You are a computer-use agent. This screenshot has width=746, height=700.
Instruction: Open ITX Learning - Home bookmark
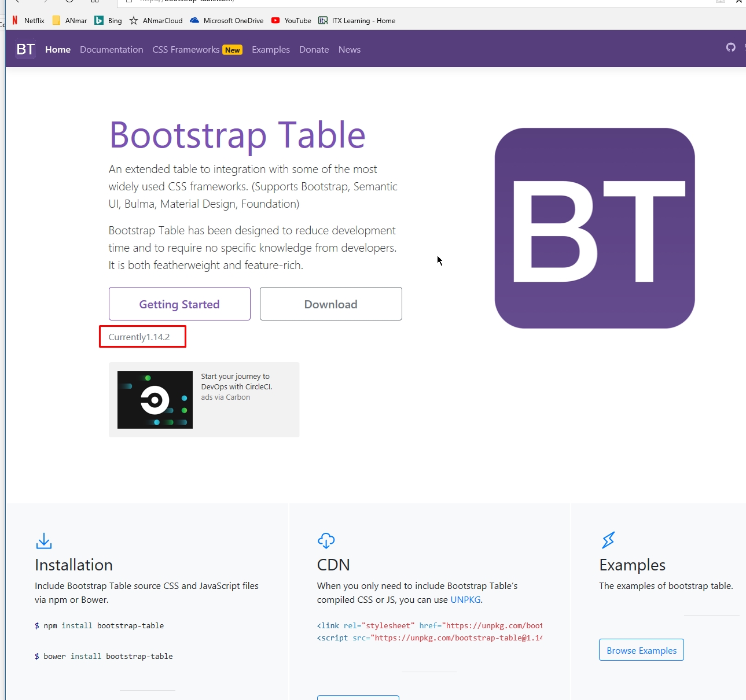tap(357, 21)
